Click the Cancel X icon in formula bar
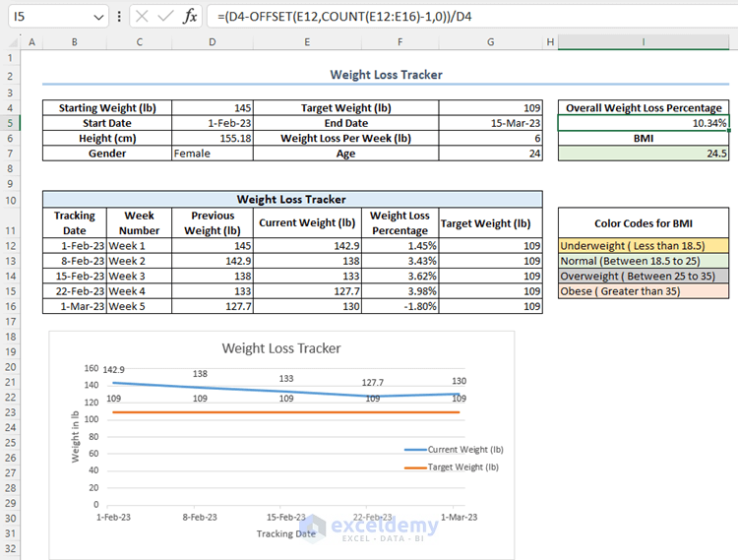The image size is (738, 560). (142, 17)
